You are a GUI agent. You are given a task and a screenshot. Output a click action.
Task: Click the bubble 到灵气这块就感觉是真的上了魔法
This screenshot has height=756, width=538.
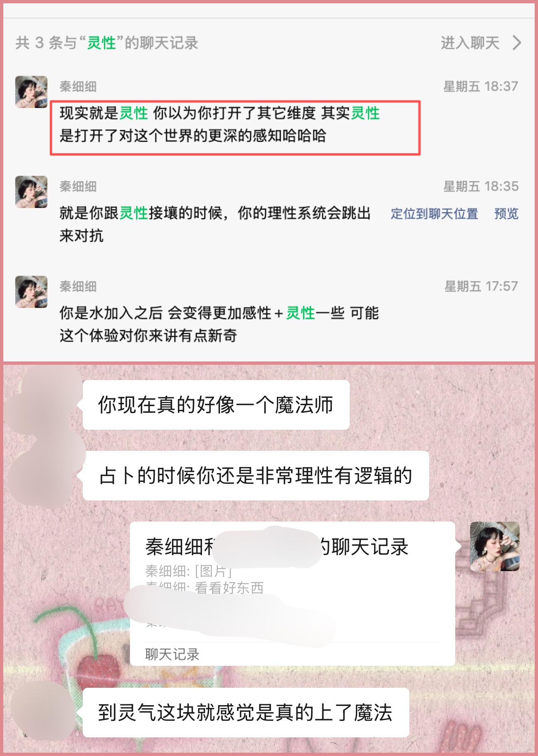click(246, 713)
